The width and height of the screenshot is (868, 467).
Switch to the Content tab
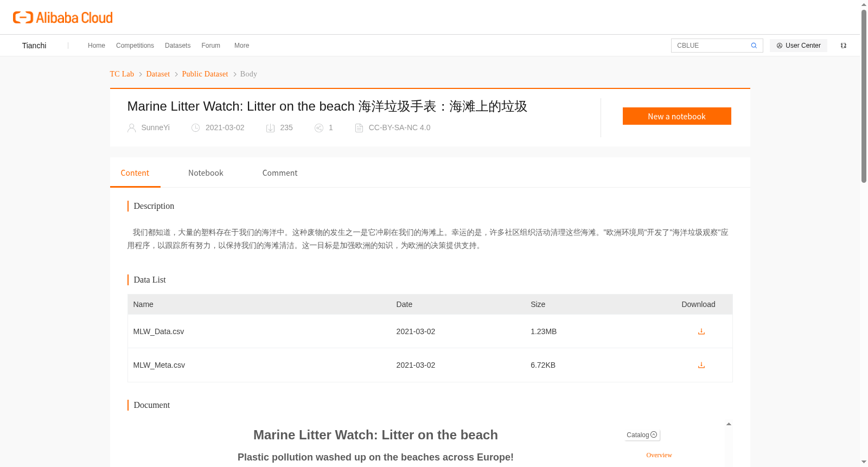point(135,173)
